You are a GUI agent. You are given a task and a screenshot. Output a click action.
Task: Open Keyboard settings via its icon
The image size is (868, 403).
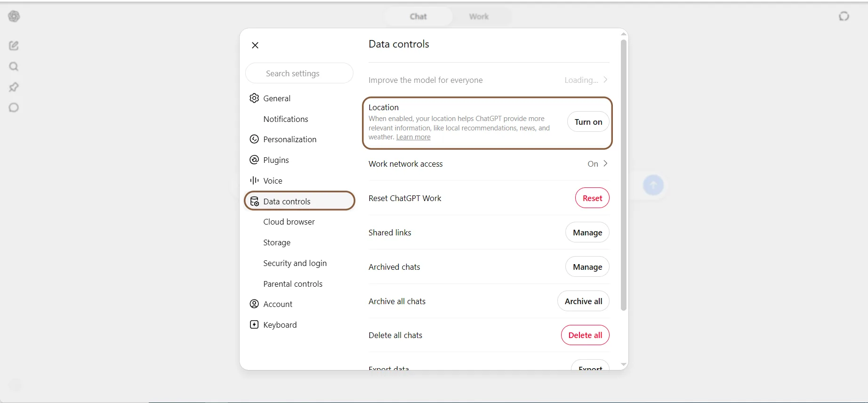click(x=254, y=324)
